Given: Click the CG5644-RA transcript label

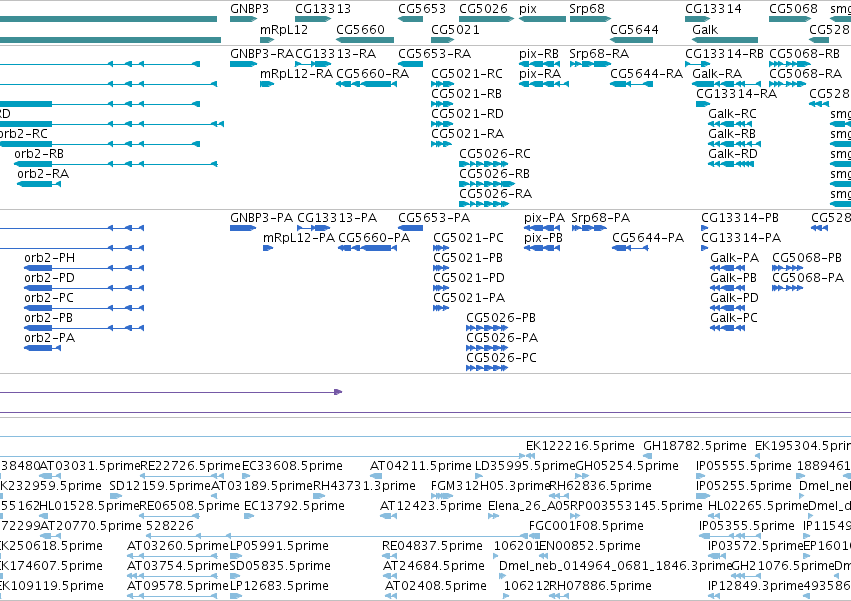Looking at the screenshot, I should click(646, 74).
